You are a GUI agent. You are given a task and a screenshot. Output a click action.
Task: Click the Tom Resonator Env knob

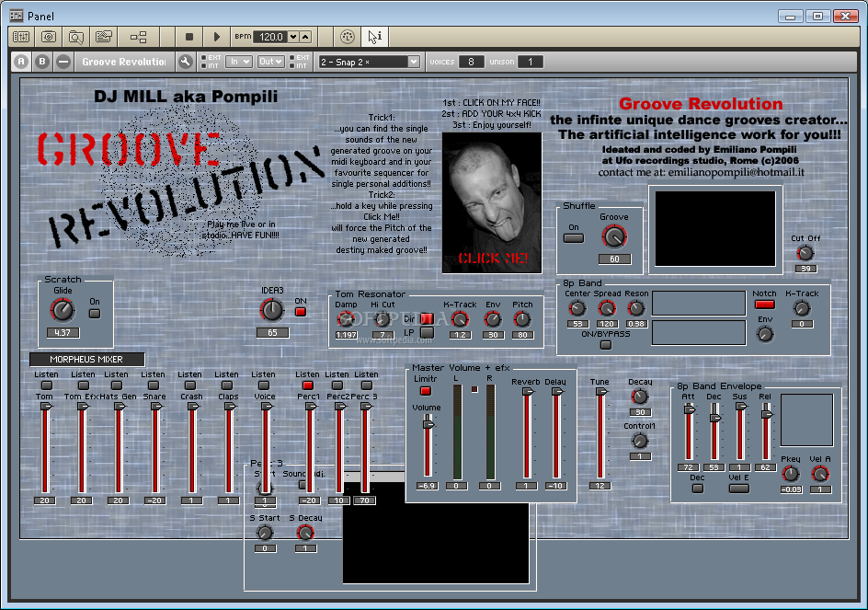(x=493, y=319)
